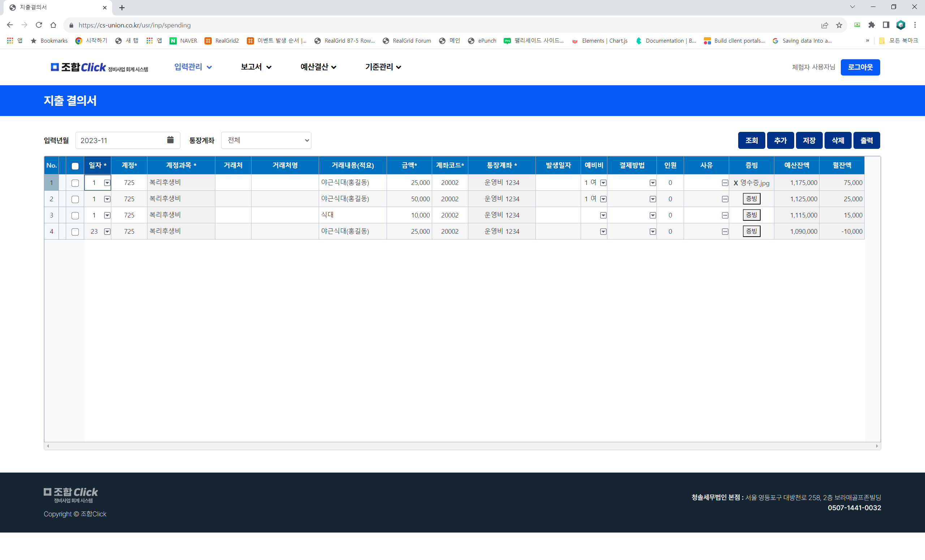Click the 증빙 button in row 3
The height and width of the screenshot is (560, 925).
pos(751,215)
